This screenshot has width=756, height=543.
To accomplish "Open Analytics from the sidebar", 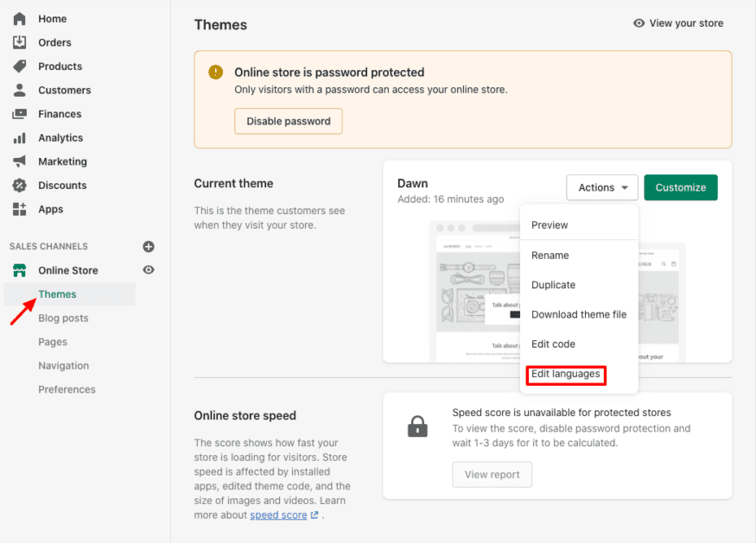I will pos(60,138).
